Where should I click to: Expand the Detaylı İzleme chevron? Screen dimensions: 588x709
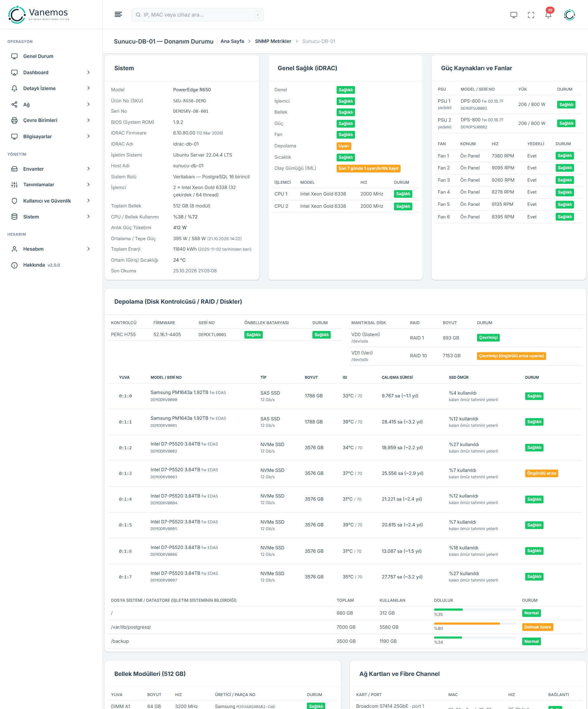click(x=89, y=89)
